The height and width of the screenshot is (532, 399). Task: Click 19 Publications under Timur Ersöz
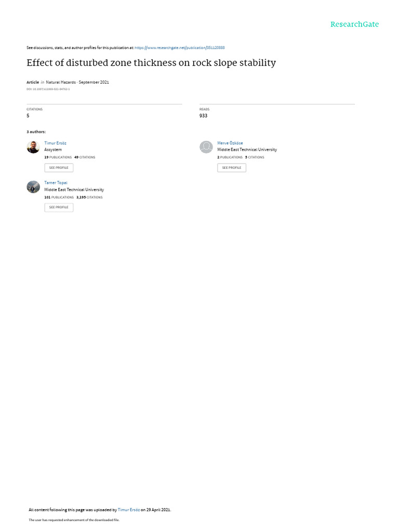pos(58,157)
